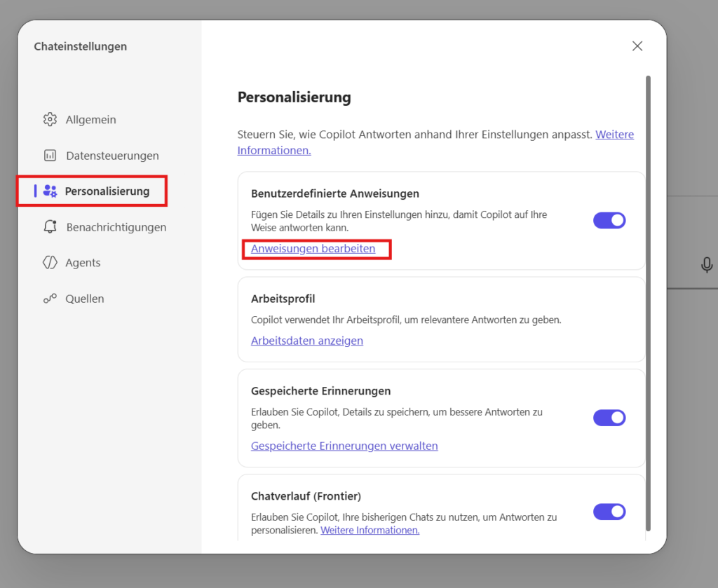Viewport: 718px width, 588px height.
Task: Toggle Benutzerdefinierte Anweisungen switch
Action: pyautogui.click(x=609, y=221)
